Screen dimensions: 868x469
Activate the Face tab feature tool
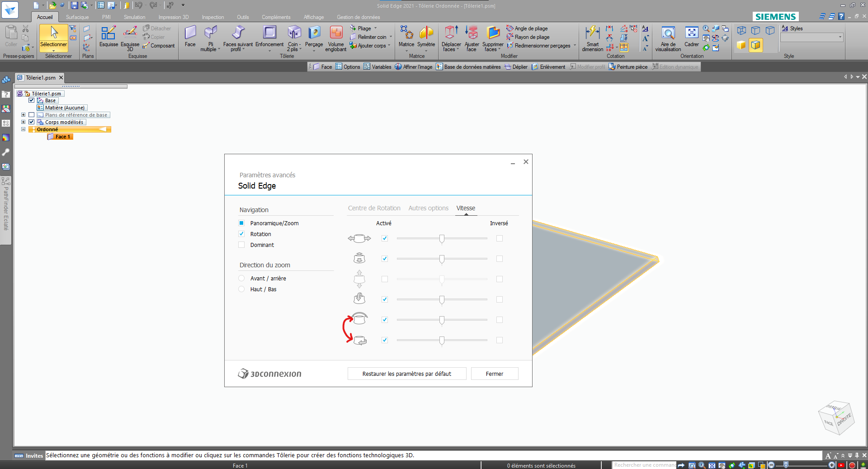[190, 36]
